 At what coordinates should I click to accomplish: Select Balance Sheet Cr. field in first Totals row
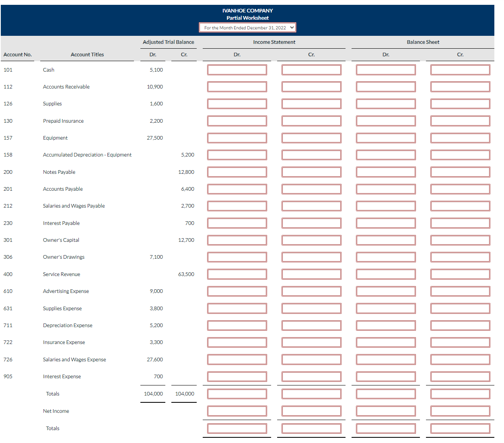460,394
